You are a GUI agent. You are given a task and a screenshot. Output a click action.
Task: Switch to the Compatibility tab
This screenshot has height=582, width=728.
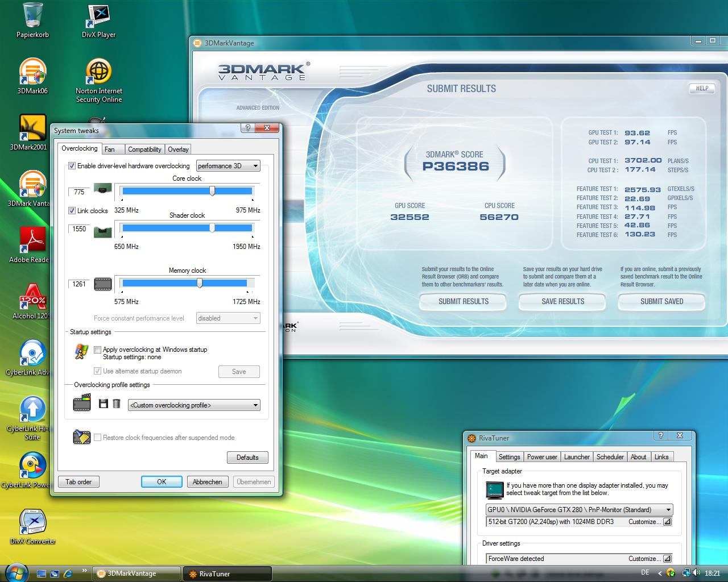click(144, 149)
